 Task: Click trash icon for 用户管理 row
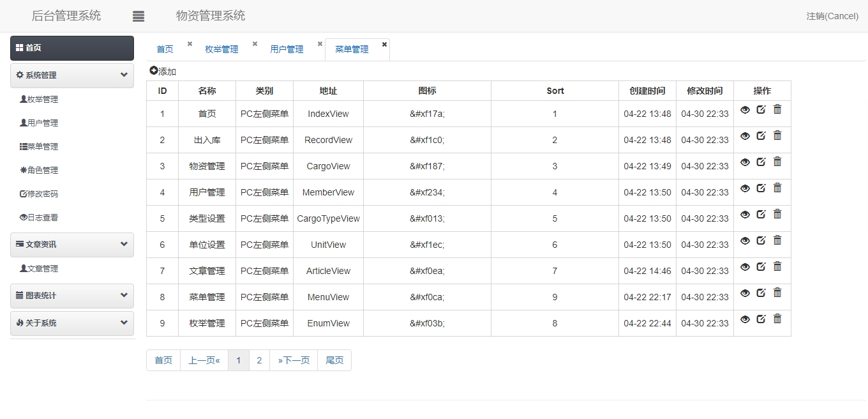777,188
